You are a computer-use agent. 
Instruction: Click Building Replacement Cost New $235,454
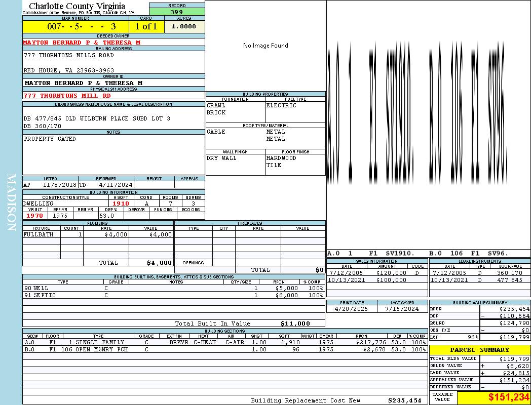(404, 400)
